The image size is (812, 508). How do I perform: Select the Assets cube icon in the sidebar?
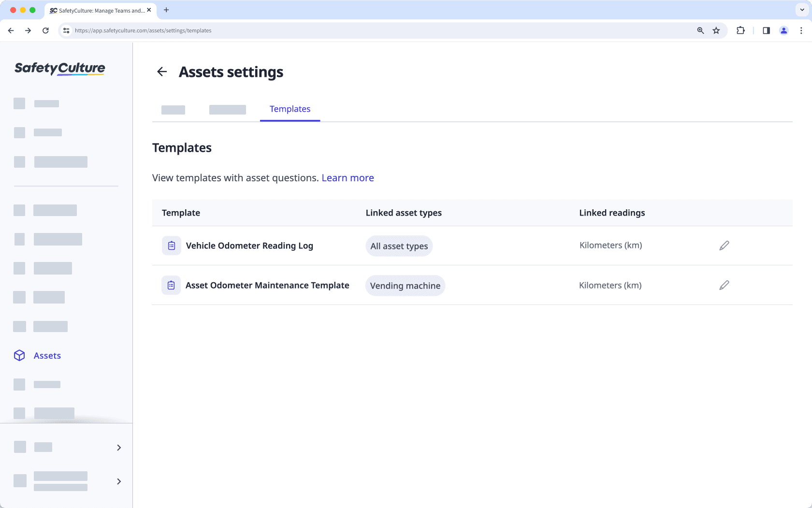click(x=19, y=355)
